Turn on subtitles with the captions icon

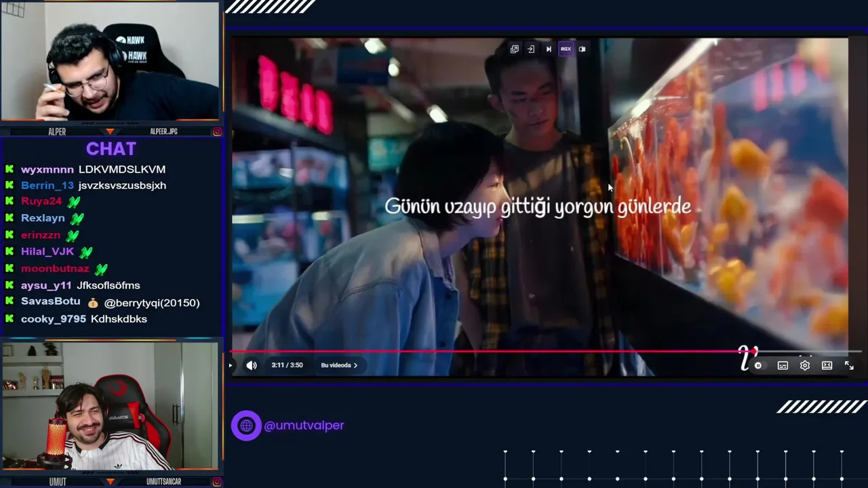coord(783,365)
